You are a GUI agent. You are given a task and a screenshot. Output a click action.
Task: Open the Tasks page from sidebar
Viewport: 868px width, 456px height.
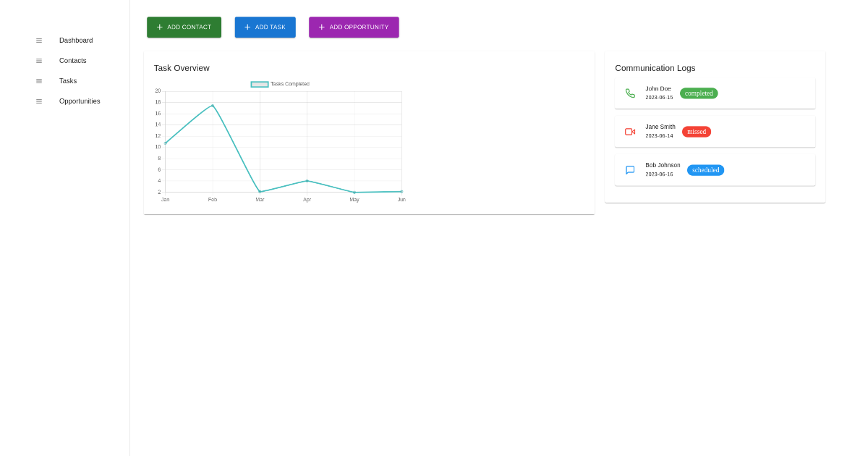tap(68, 81)
